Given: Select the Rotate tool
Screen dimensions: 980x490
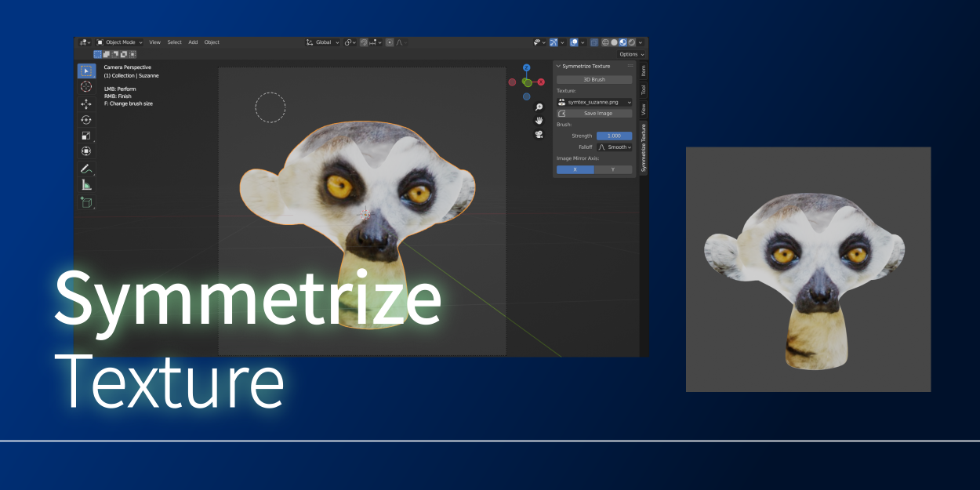Looking at the screenshot, I should click(86, 120).
